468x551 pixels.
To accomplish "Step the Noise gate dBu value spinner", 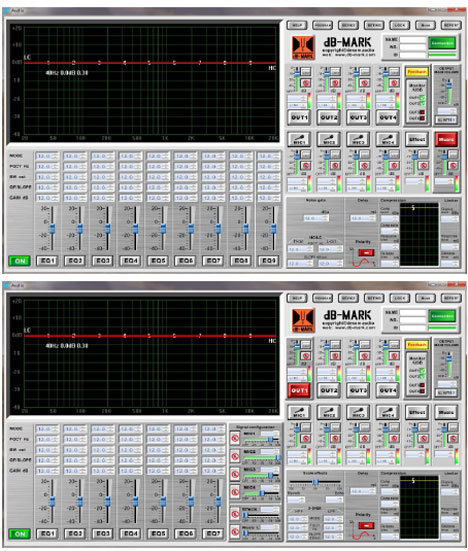I will (316, 218).
